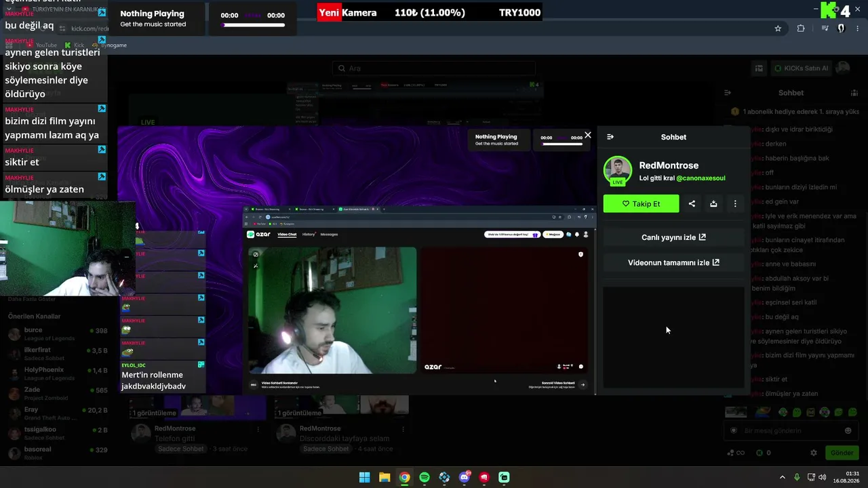868x488 pixels.
Task: Open the red fist app in taskbar
Action: (x=484, y=477)
